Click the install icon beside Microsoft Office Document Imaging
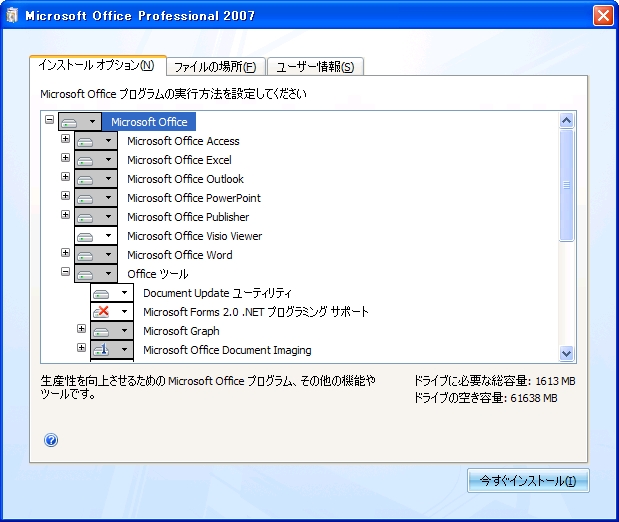 click(x=102, y=350)
